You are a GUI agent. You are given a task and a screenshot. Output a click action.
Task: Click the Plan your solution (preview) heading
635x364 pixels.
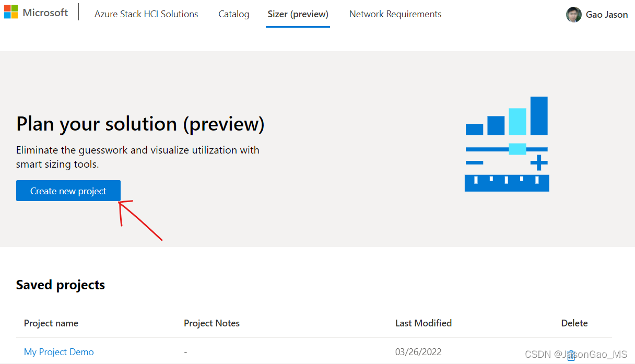coord(140,124)
